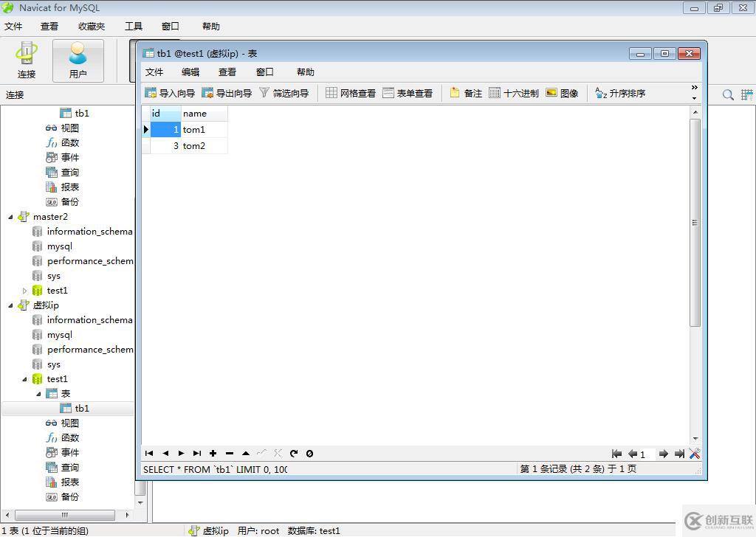Open 收藏夹 favorites menu
Image resolution: width=756 pixels, height=537 pixels.
pyautogui.click(x=92, y=27)
